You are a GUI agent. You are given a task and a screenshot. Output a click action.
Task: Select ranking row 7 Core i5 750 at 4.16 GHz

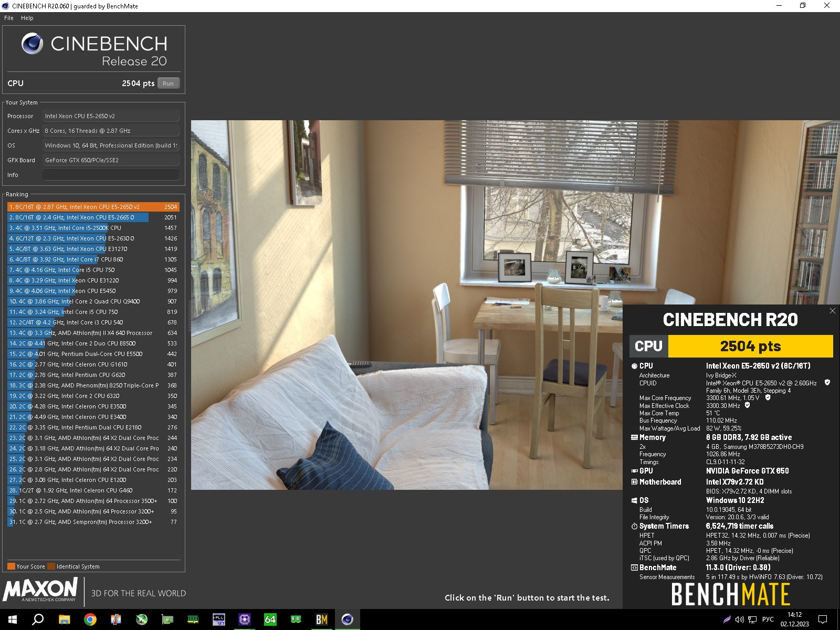(x=93, y=270)
